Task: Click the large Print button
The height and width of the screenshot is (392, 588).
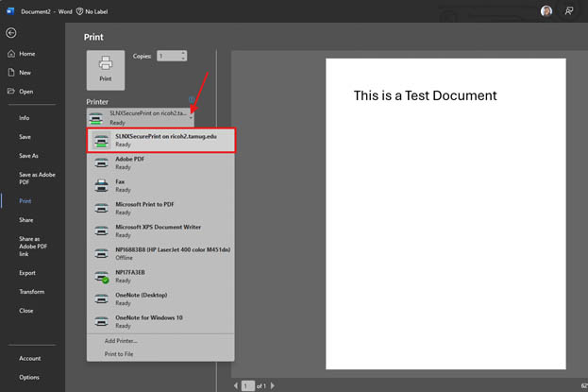Action: 106,70
